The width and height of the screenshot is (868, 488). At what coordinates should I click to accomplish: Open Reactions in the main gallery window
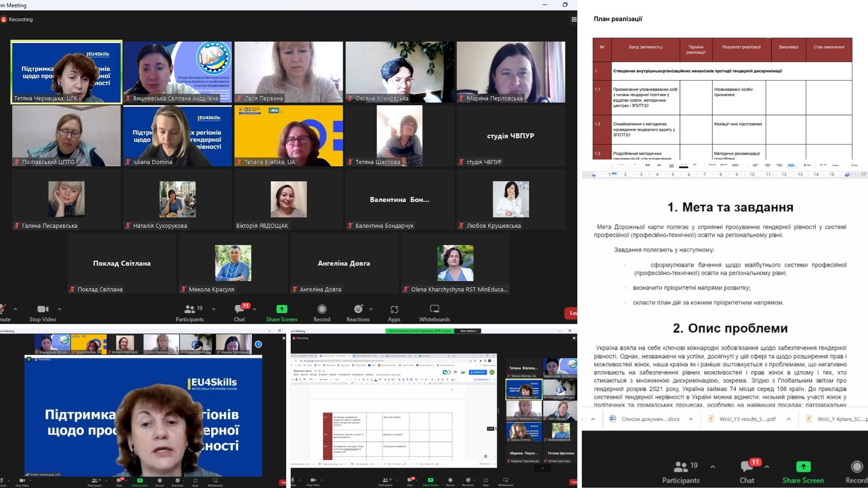(358, 313)
